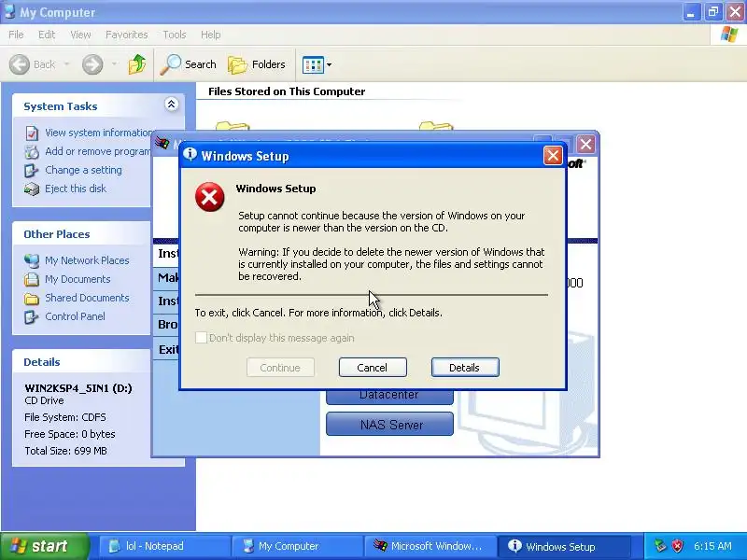747x560 pixels.
Task: Click the greyed-out Continue button
Action: [280, 368]
